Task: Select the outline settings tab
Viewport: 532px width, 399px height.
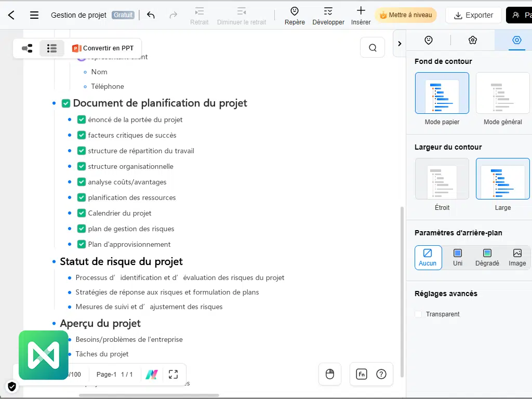Action: pyautogui.click(x=516, y=40)
